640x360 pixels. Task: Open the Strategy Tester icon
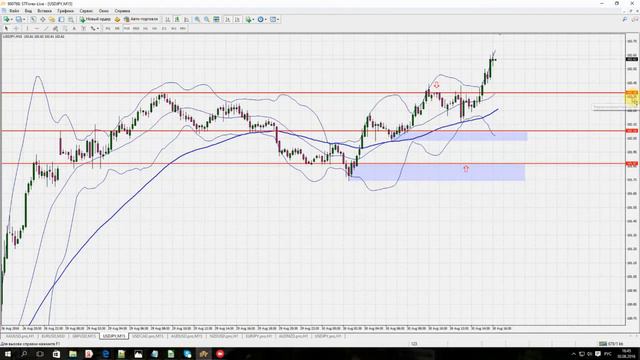tap(71, 19)
